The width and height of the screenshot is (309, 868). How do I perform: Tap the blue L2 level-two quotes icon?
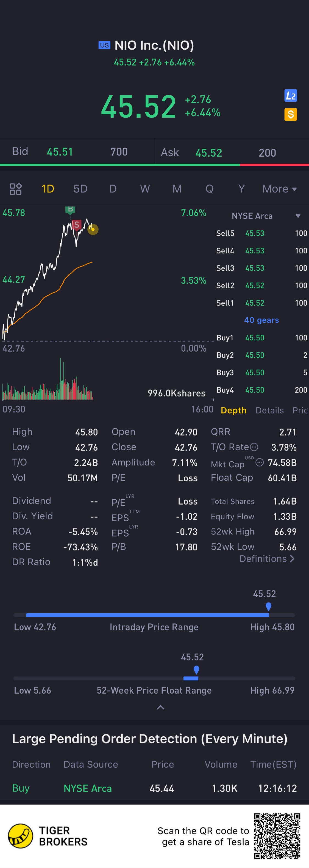click(x=290, y=96)
